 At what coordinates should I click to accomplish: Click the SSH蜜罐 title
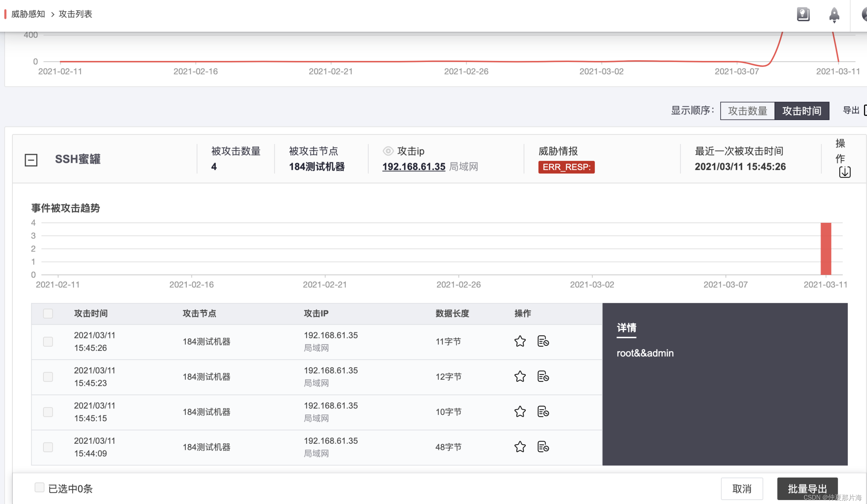[78, 159]
